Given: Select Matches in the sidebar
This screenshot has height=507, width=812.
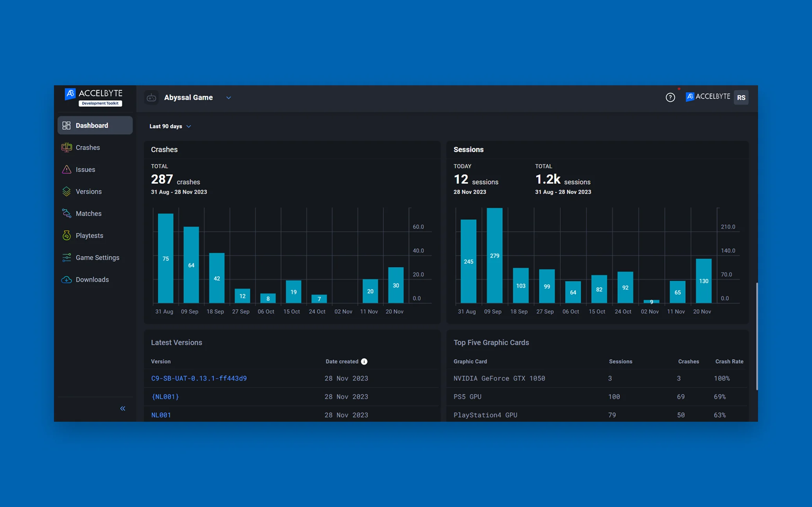Looking at the screenshot, I should pyautogui.click(x=95, y=213).
